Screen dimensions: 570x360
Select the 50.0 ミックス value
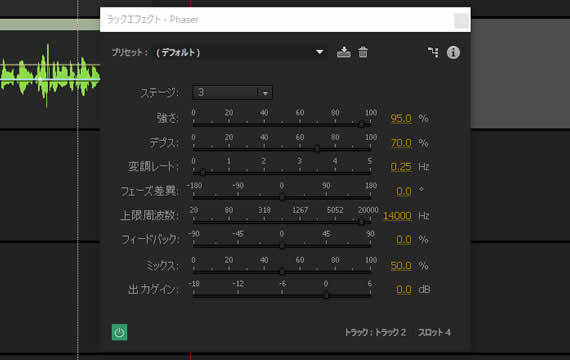[x=401, y=266]
